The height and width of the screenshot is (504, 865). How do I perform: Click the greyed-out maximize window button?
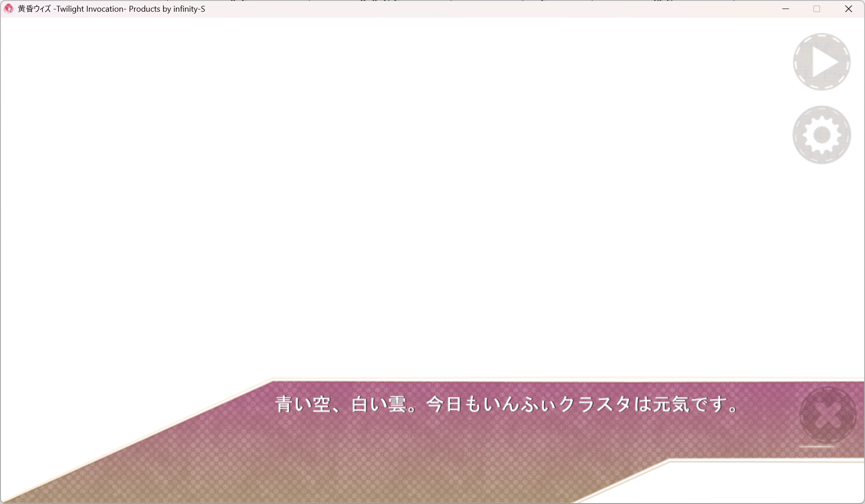(816, 9)
